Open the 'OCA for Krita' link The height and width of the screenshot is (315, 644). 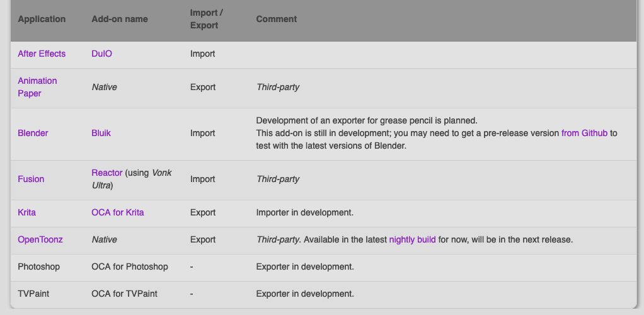tap(117, 213)
